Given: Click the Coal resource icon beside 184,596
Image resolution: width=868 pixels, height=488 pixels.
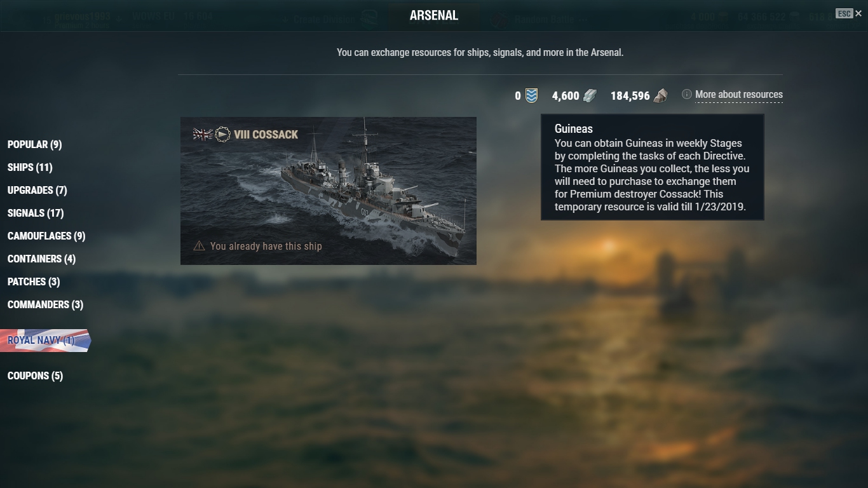Looking at the screenshot, I should point(661,95).
